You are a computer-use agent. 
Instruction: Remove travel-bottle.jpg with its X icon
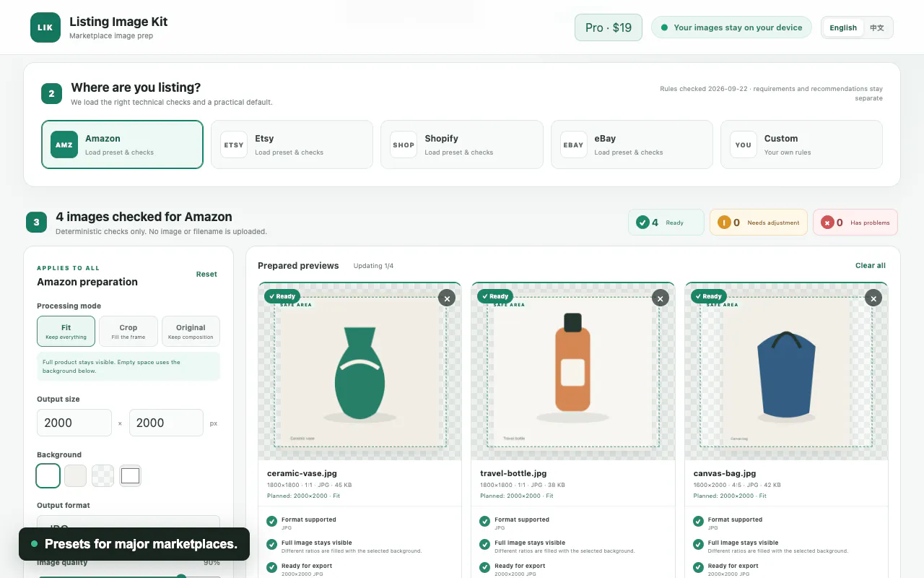[x=661, y=298]
